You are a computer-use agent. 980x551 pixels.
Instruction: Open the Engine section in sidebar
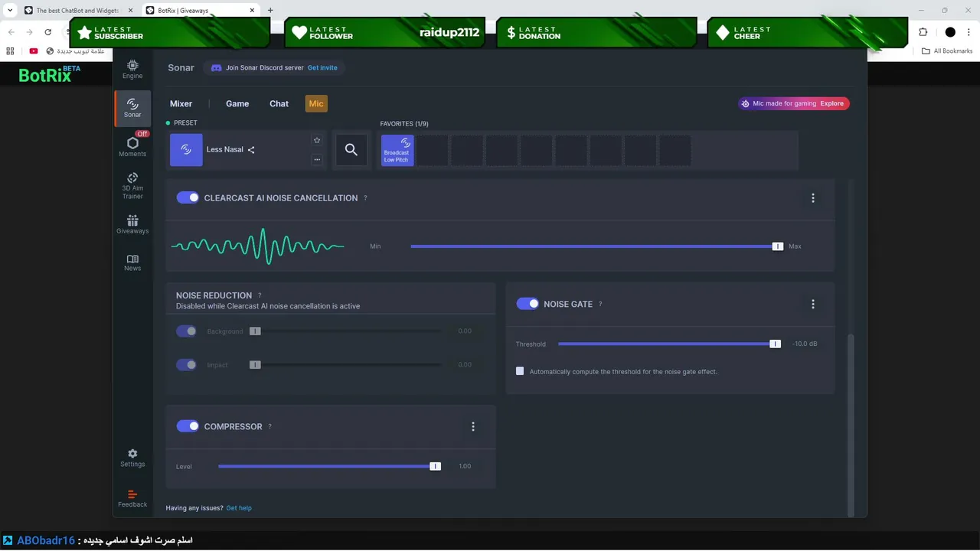pyautogui.click(x=132, y=70)
